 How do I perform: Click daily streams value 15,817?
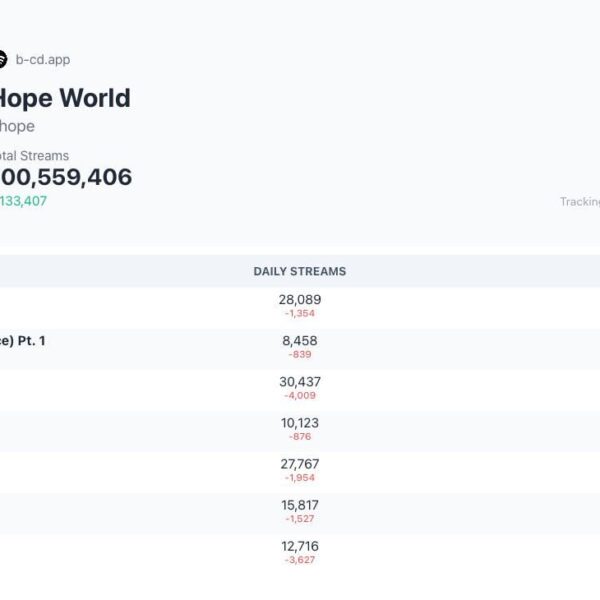300,505
